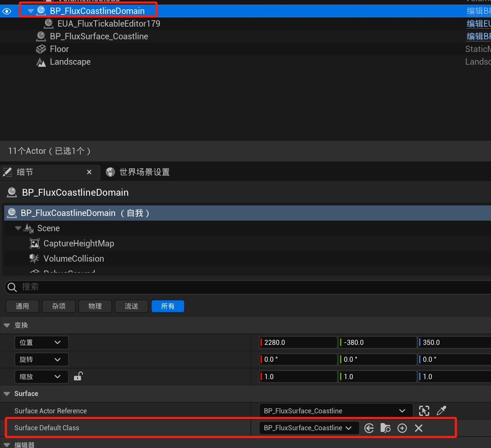Select BP_FluxSurface_Coastline actor in the outliner
The image size is (491, 448).
(99, 37)
